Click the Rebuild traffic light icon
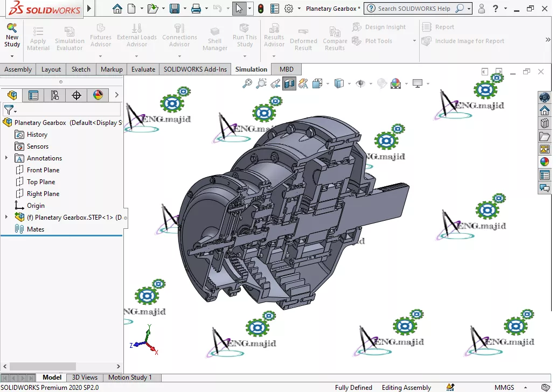The height and width of the screenshot is (392, 556). click(261, 9)
